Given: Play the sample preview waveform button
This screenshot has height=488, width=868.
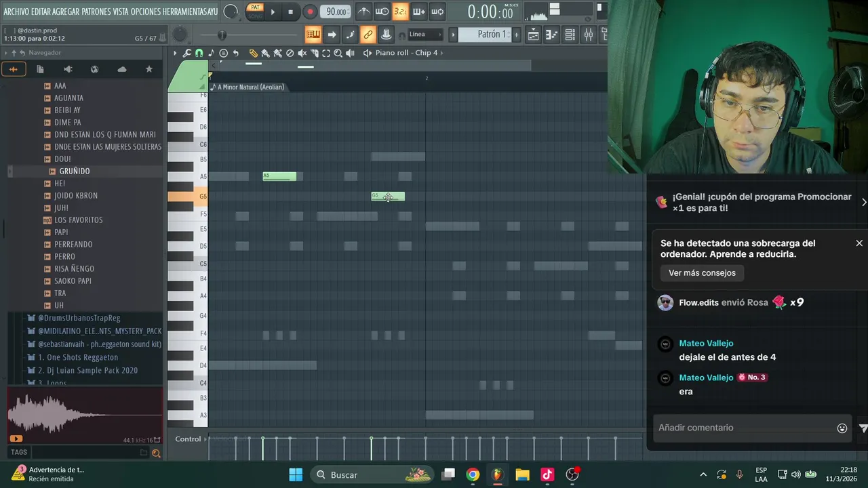Looking at the screenshot, I should point(16,439).
